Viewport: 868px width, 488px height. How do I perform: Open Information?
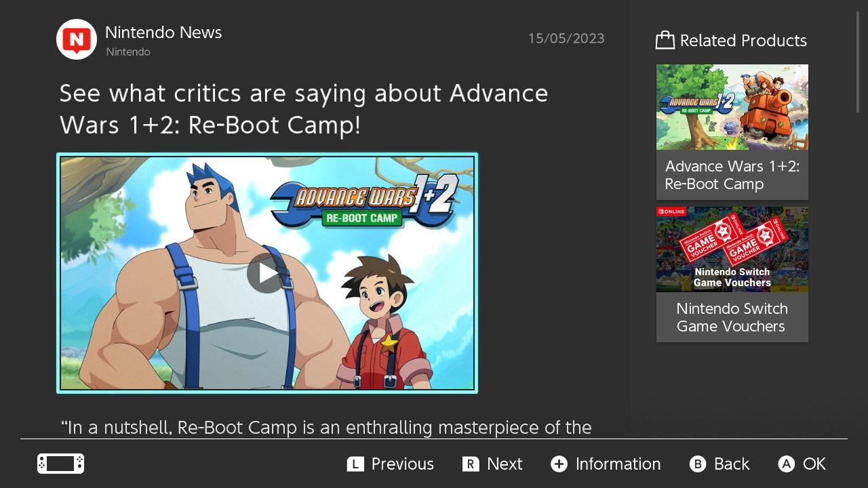[x=618, y=464]
